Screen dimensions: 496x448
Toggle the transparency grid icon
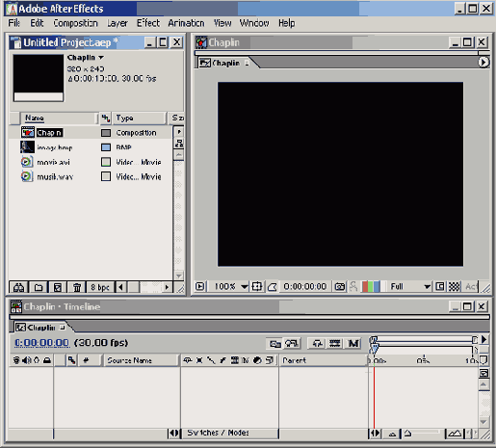454,286
